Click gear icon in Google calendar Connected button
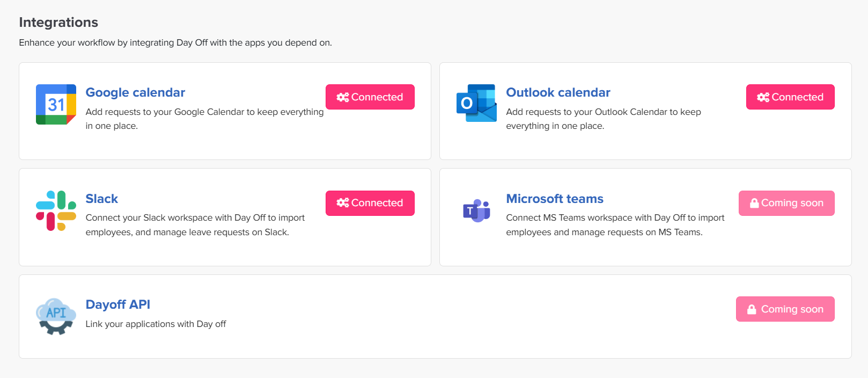 tap(343, 97)
